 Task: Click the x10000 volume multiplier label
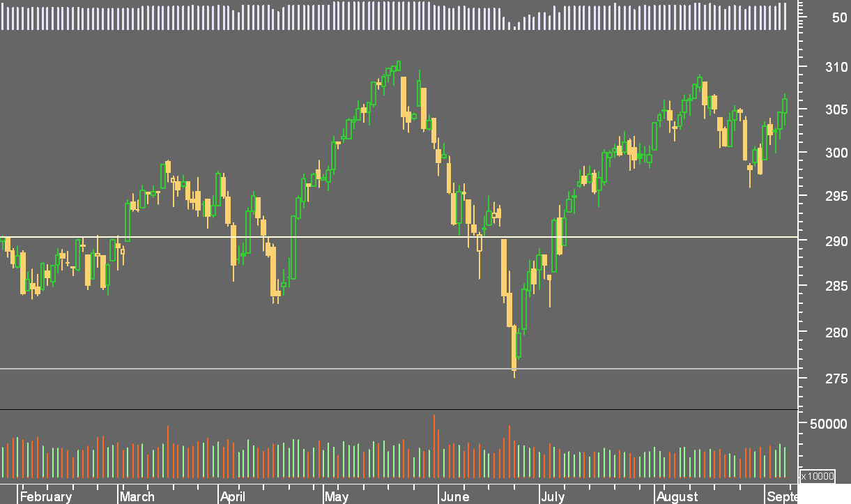(x=816, y=477)
